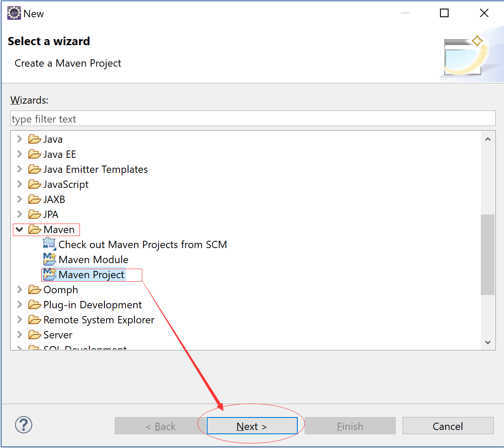Open help via the question mark icon
This screenshot has height=448, width=504.
pos(24,425)
